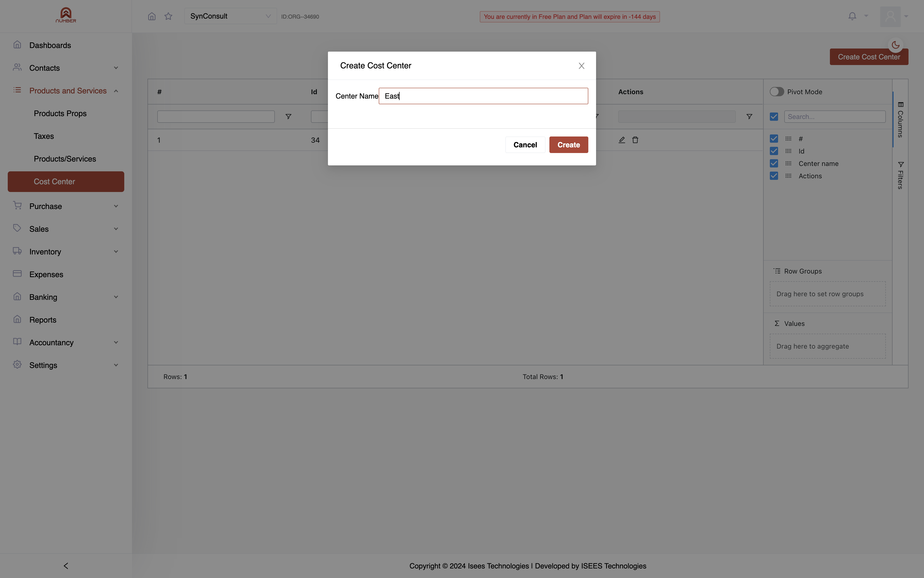Click Row Groups drop area
Viewport: 924px width, 578px height.
[x=827, y=294]
